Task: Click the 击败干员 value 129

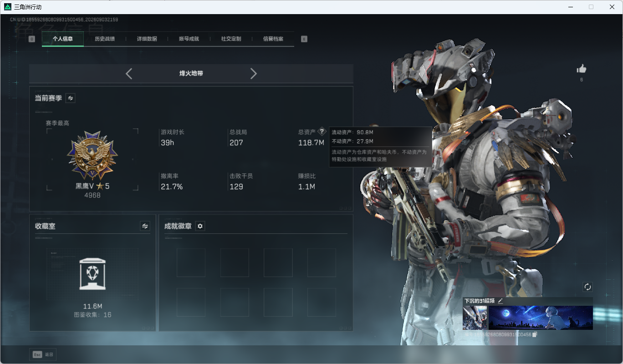Action: click(x=236, y=187)
